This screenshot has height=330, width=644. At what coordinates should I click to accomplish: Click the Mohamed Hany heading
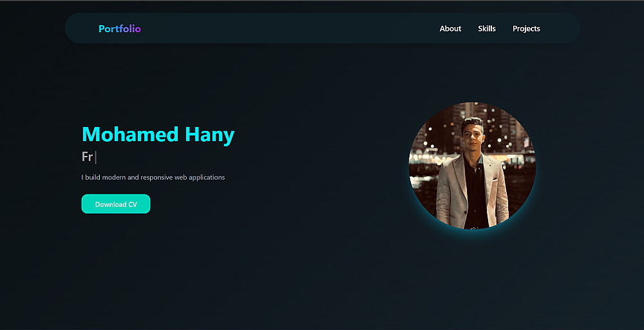(x=158, y=134)
